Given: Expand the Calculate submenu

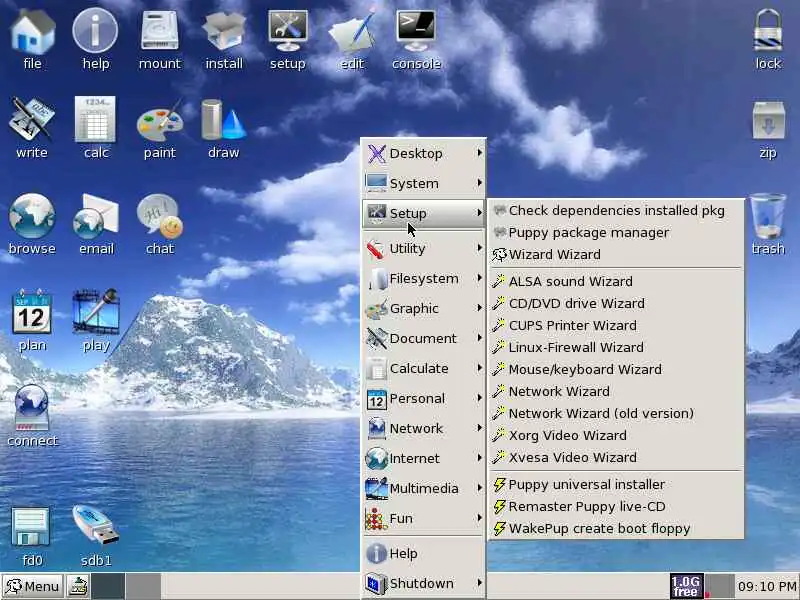Looking at the screenshot, I should tap(424, 368).
